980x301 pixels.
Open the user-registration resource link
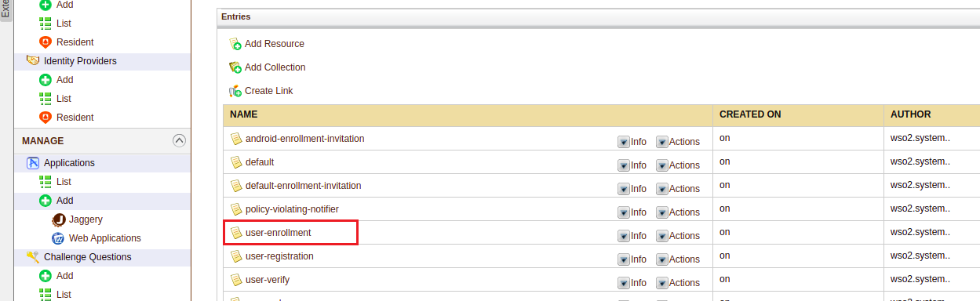(x=279, y=256)
